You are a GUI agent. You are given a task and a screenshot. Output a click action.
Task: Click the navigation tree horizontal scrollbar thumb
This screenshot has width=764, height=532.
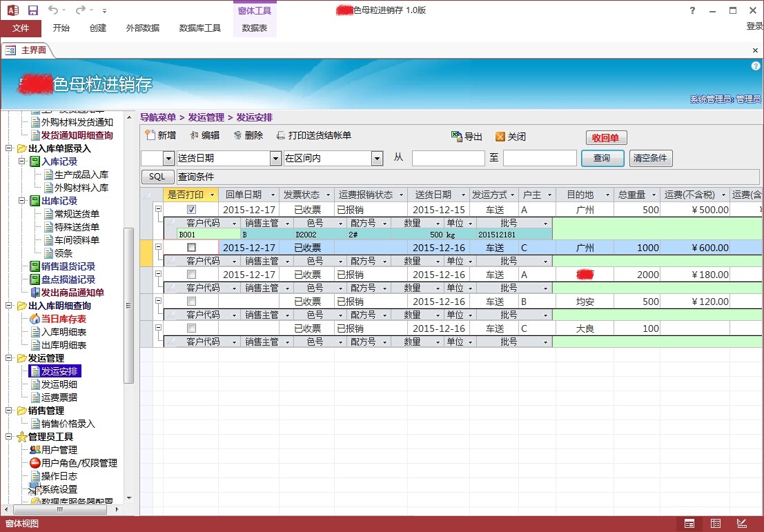click(59, 509)
